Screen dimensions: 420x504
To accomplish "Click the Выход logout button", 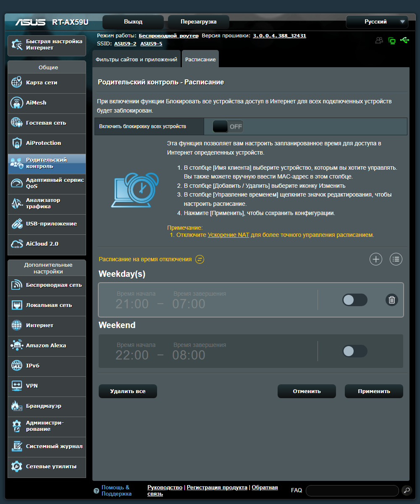I will click(x=133, y=22).
